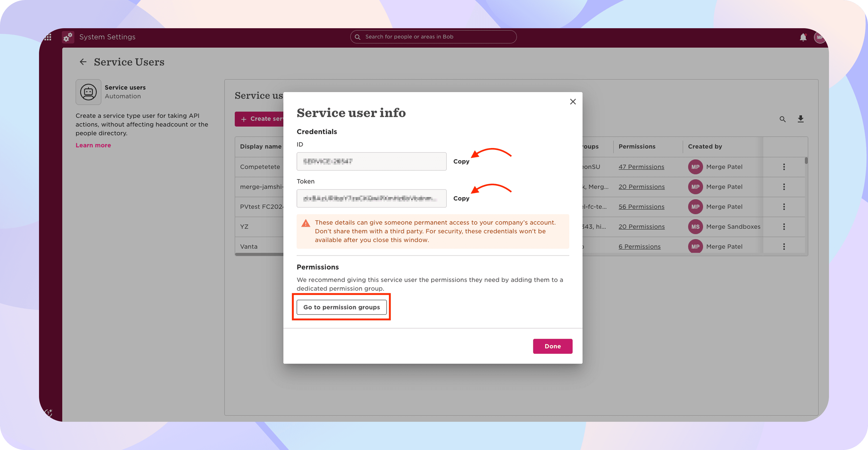
Task: Click the help icon in left sidebar
Action: 49,413
